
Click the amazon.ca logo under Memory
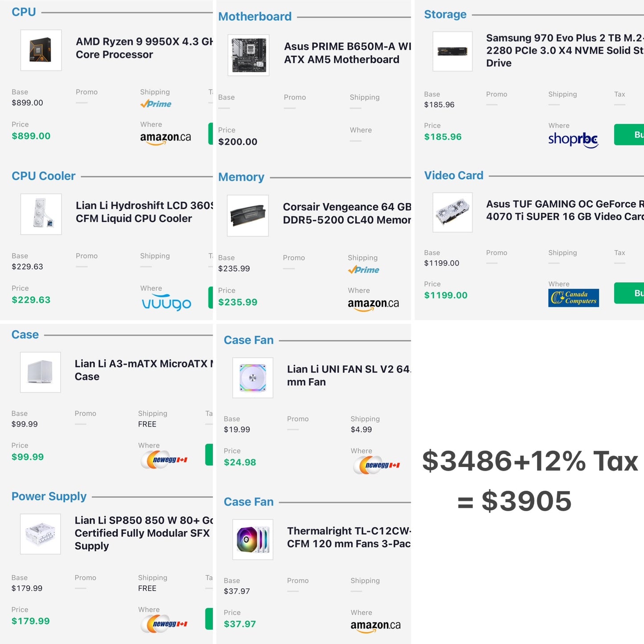pos(373,304)
